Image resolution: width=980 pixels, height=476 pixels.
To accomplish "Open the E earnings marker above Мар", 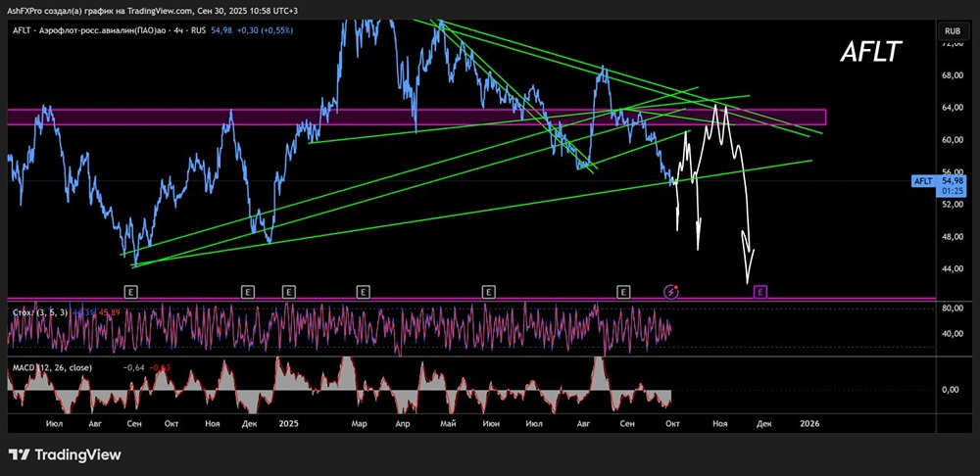I will point(364,291).
